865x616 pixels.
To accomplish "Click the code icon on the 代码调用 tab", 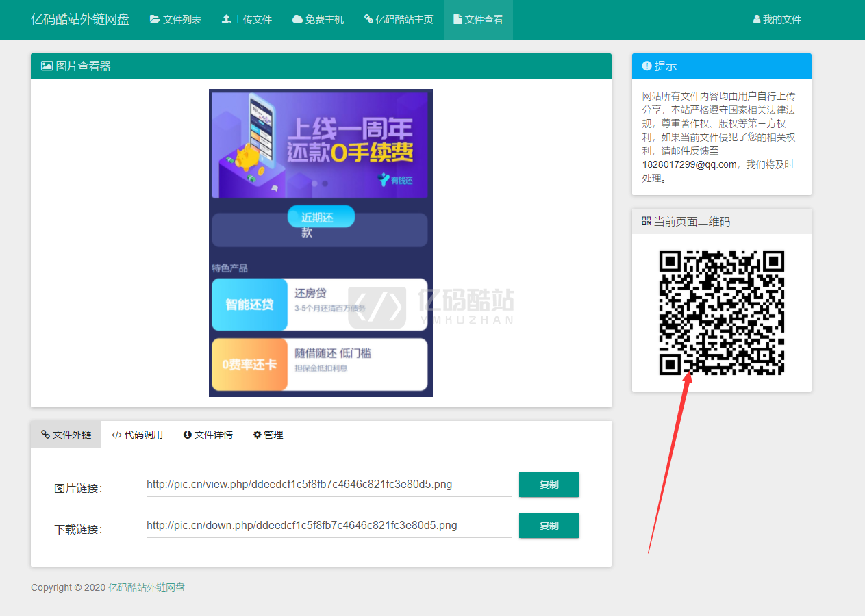I will click(116, 435).
